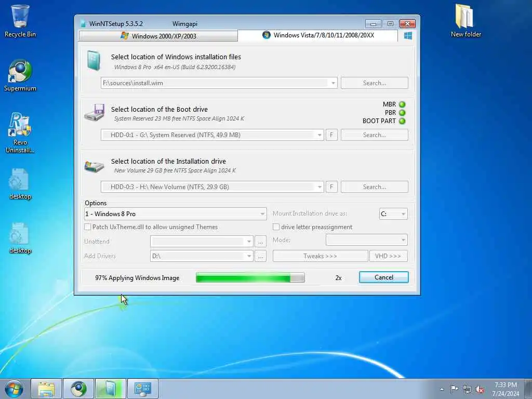This screenshot has height=399, width=532.
Task: Click the muted volume tray icon
Action: coord(480,389)
